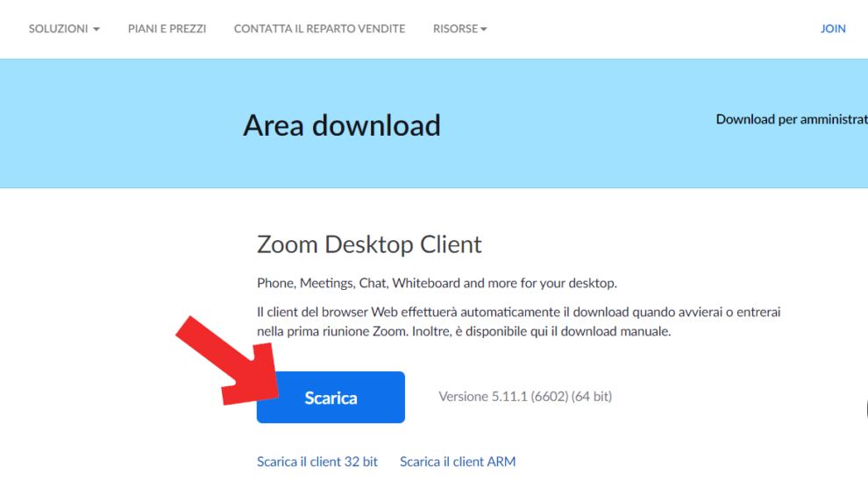Viewport: 868px width, 487px height.
Task: Open the PIANI E PREZZI page
Action: pyautogui.click(x=167, y=29)
